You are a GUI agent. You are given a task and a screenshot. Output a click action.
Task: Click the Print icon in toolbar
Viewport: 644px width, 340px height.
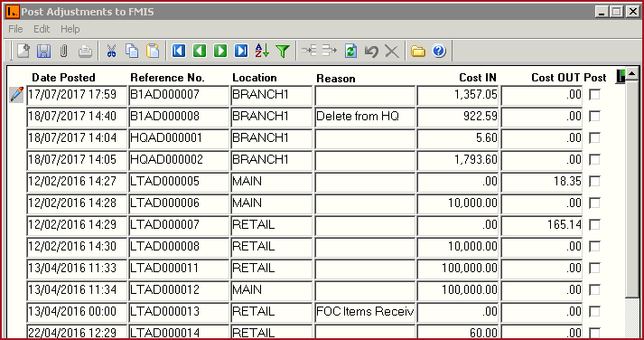tap(85, 51)
